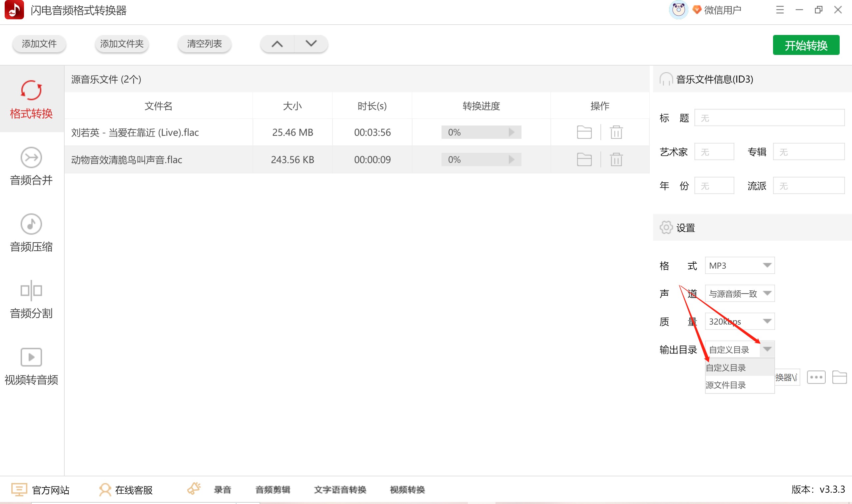Click the 艺术家 input field
852x504 pixels.
[x=714, y=152]
